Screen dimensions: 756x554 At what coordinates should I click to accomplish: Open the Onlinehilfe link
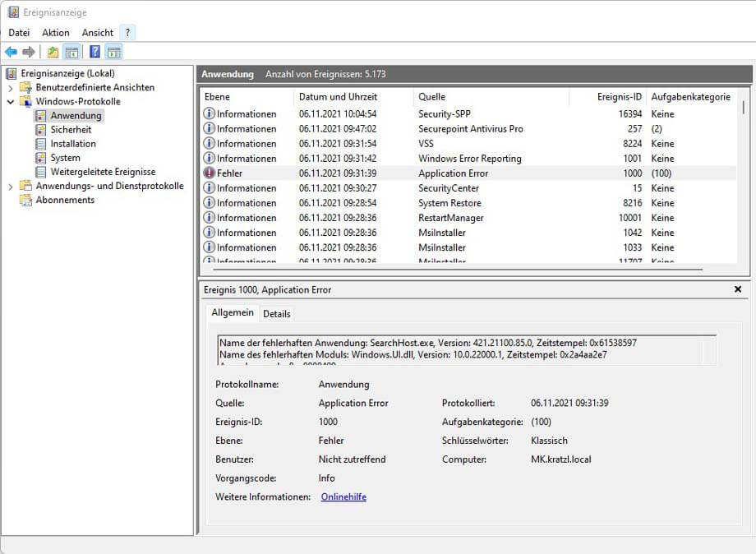click(343, 496)
